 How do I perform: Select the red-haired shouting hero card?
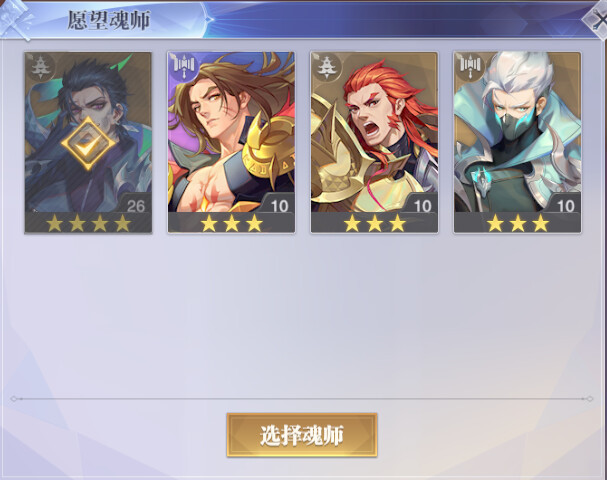pyautogui.click(x=374, y=142)
